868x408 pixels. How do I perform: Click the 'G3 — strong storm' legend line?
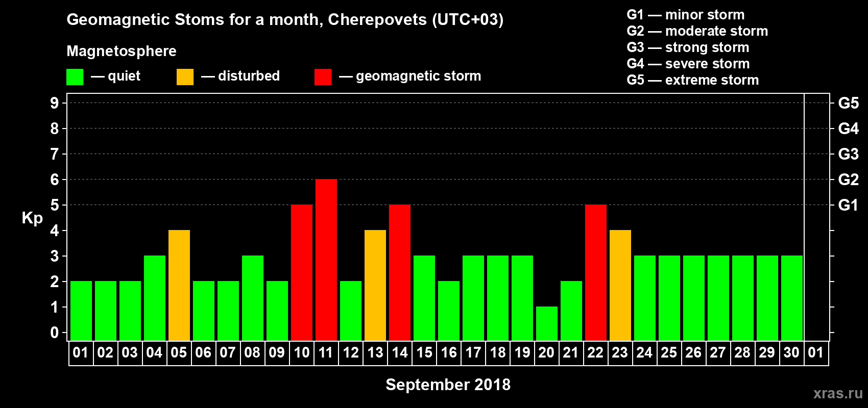click(x=688, y=47)
